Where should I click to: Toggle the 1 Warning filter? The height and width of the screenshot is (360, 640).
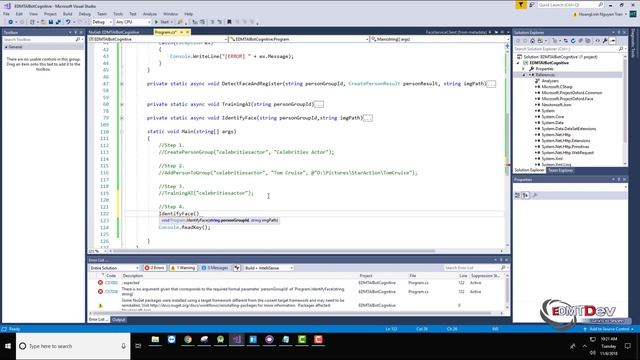pos(183,268)
